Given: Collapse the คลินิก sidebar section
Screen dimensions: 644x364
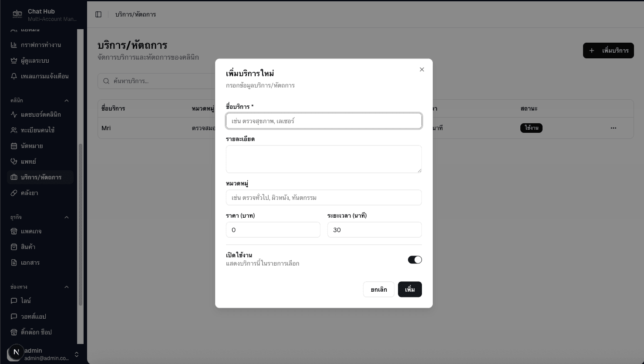Looking at the screenshot, I should coord(67,101).
